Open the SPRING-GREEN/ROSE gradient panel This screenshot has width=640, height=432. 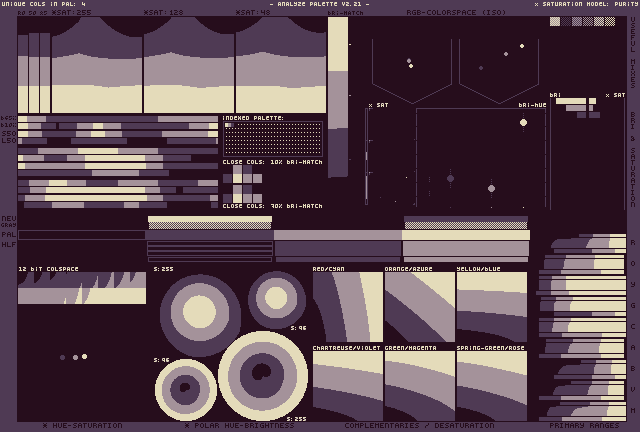(x=492, y=386)
